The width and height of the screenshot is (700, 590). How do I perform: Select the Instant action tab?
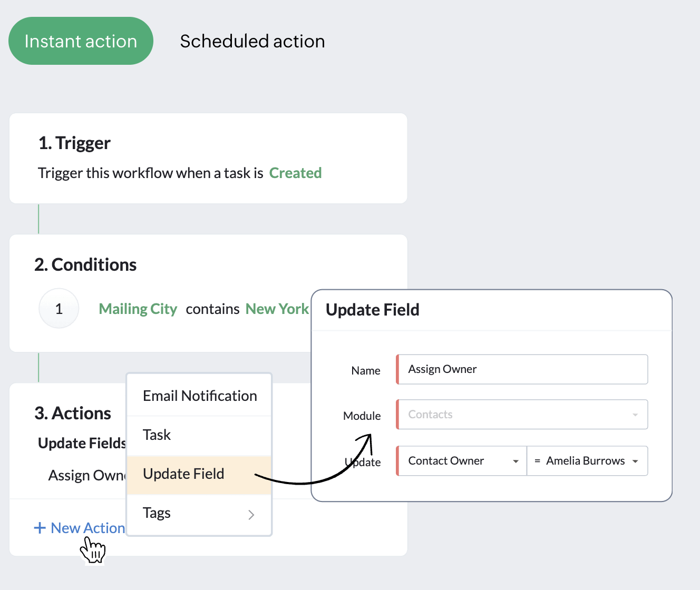click(x=81, y=41)
